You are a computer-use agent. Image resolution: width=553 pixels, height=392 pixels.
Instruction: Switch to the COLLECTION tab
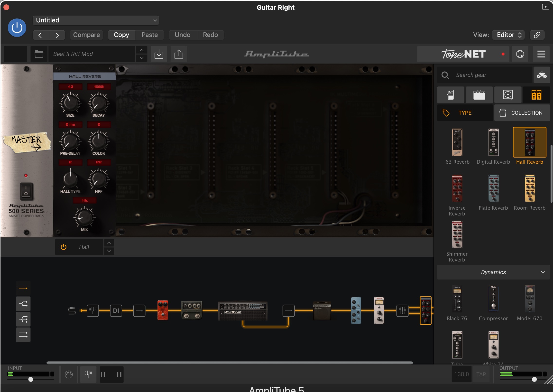click(522, 113)
